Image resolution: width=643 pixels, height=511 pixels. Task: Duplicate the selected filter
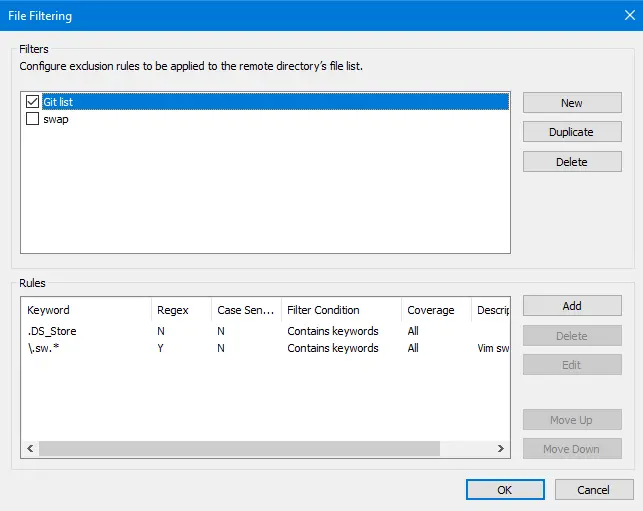click(571, 132)
